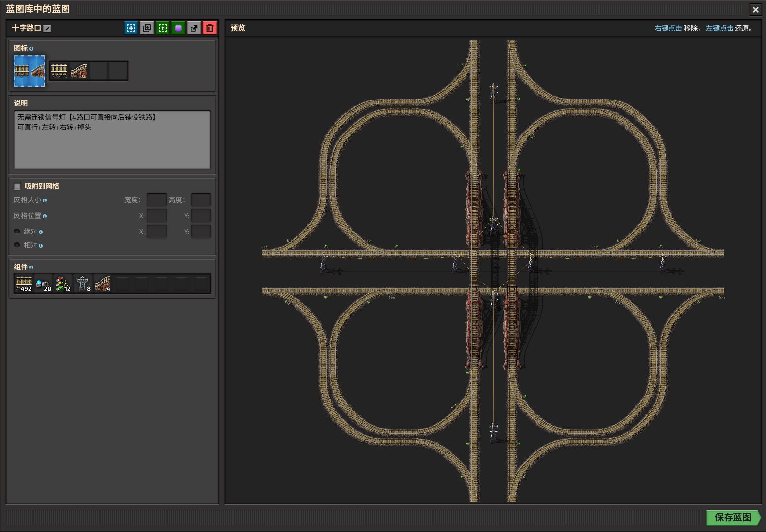
Task: Click the blue 左键点击 text
Action: click(720, 28)
